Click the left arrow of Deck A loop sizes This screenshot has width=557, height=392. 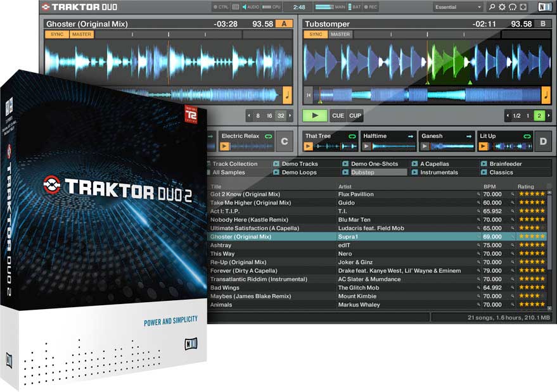point(249,116)
